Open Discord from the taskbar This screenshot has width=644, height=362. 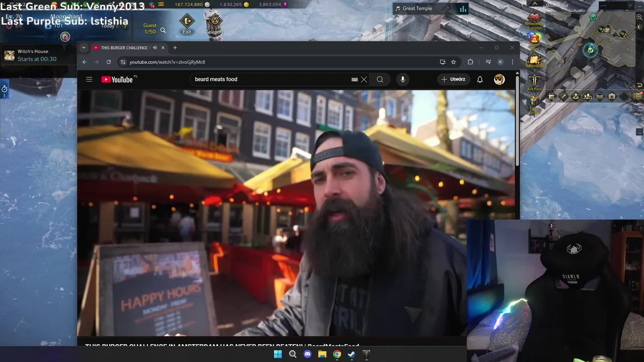point(307,354)
